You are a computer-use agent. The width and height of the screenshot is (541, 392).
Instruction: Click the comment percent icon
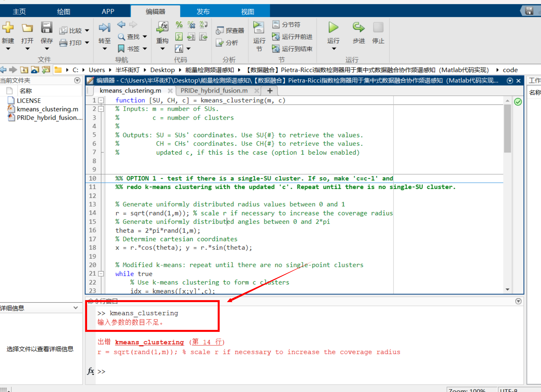[179, 25]
